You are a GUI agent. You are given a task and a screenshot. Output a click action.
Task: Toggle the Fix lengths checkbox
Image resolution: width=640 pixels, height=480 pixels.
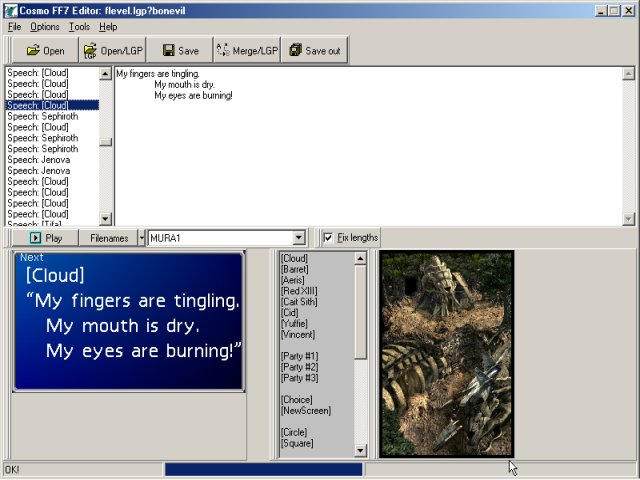(x=328, y=238)
